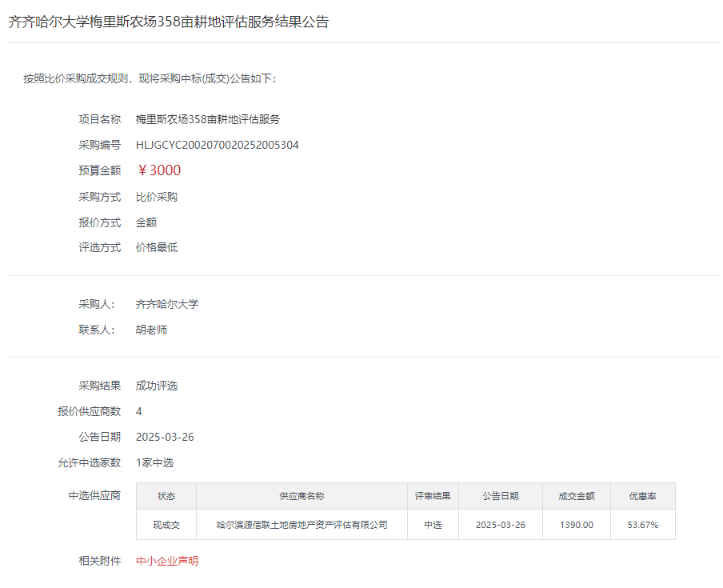Click supplier 哈尔滨源信联土地房地产资产评估有限公司 in table
This screenshot has height=588, width=723.
click(x=302, y=525)
